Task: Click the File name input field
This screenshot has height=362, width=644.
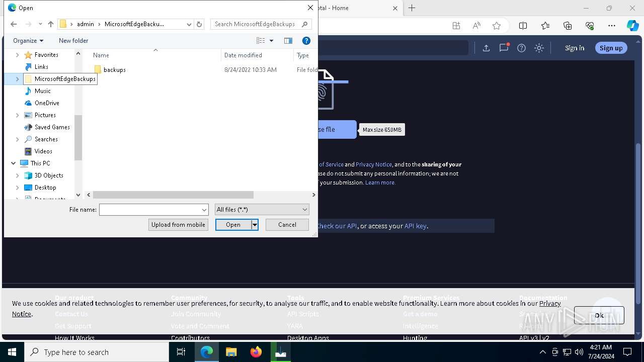Action: click(x=150, y=210)
